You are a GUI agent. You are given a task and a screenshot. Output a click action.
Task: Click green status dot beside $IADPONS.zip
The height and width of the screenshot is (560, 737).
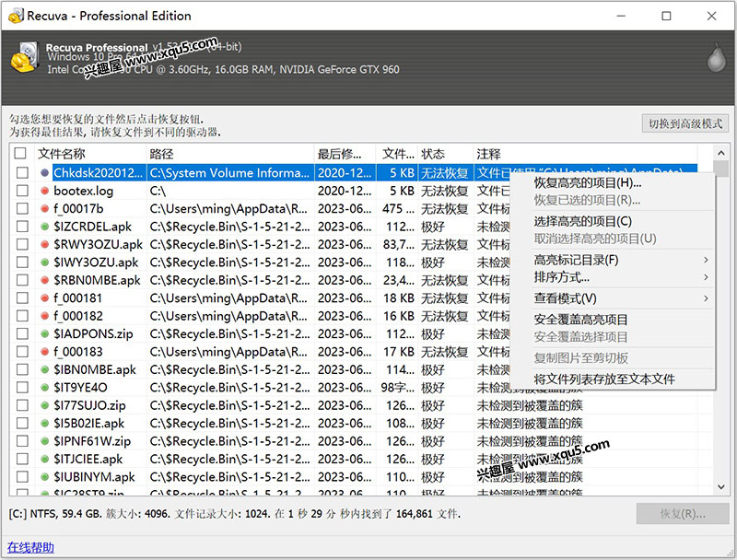44,333
